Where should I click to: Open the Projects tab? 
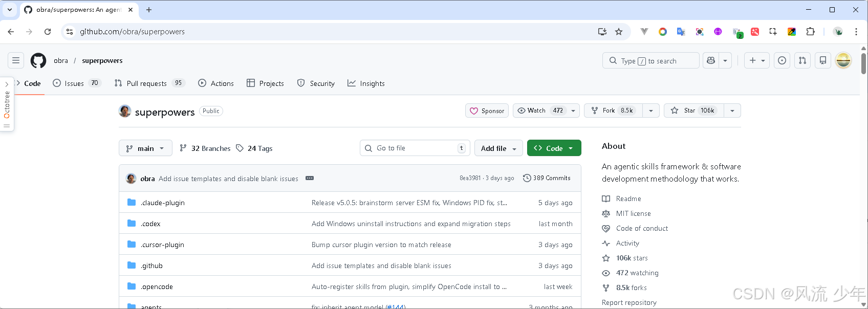265,83
